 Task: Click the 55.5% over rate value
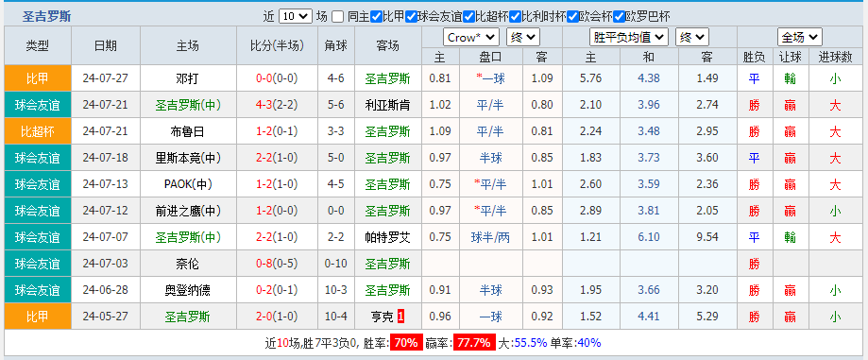click(x=530, y=343)
